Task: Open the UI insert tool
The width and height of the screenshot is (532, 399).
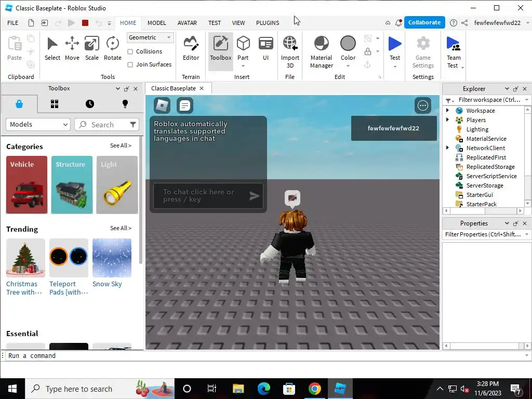Action: (x=265, y=48)
